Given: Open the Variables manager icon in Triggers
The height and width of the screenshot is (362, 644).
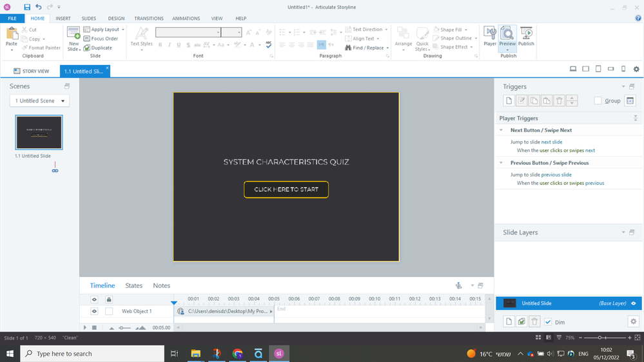Looking at the screenshot, I should [630, 101].
